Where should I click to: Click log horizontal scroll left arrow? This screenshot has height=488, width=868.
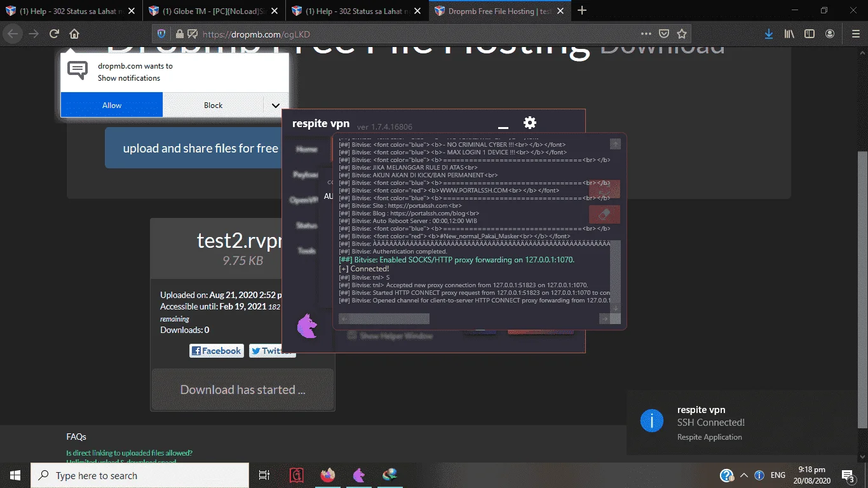click(x=344, y=318)
